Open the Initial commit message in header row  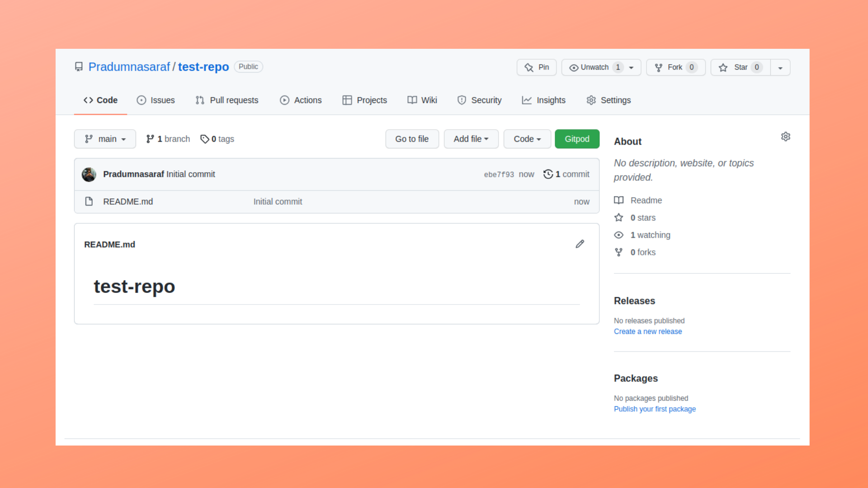191,174
